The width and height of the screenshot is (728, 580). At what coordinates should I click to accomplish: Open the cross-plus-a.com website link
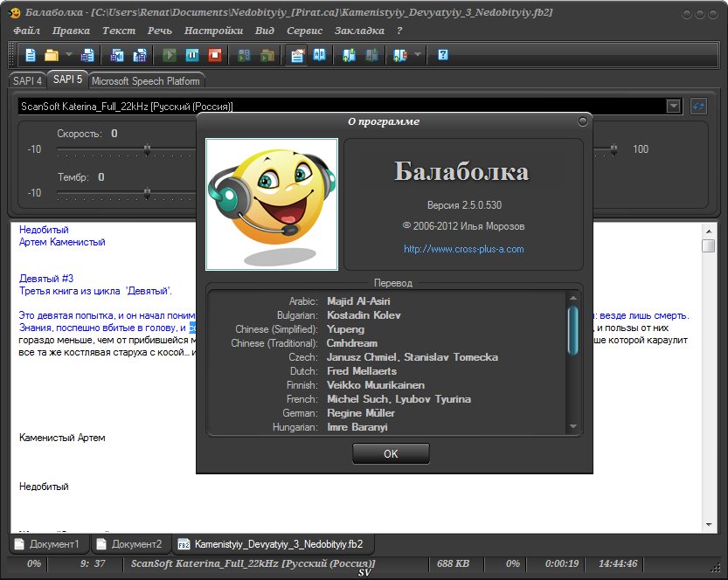tap(463, 249)
